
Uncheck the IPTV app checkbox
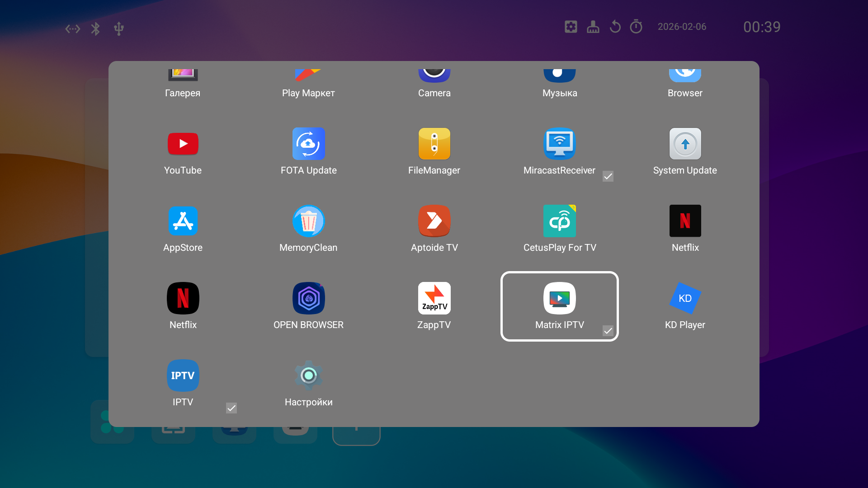231,408
